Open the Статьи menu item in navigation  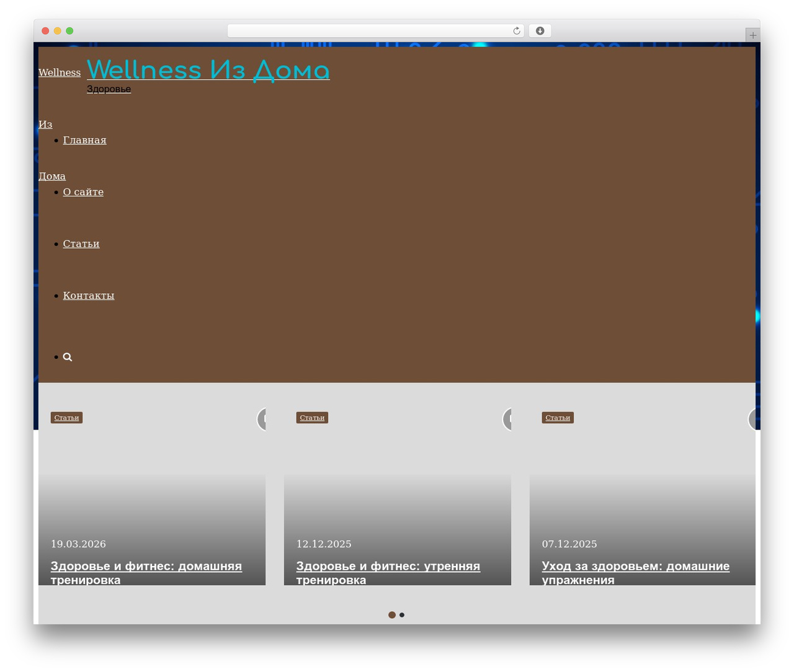81,244
